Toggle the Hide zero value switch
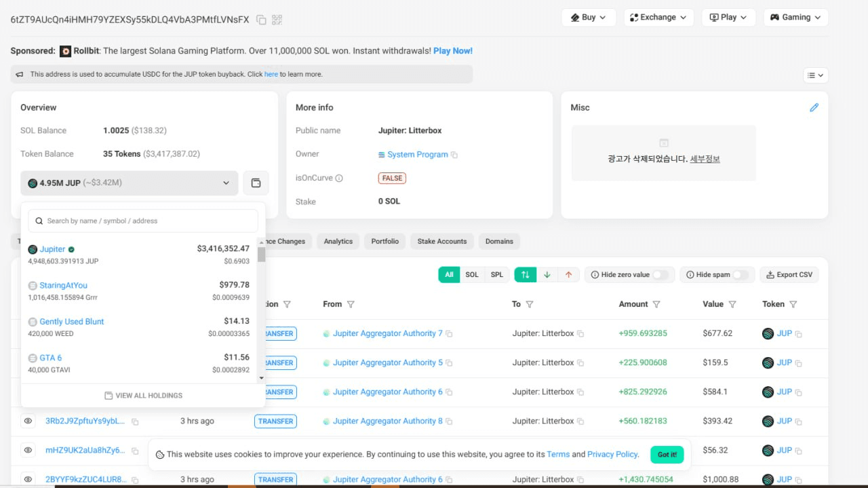 pyautogui.click(x=660, y=275)
